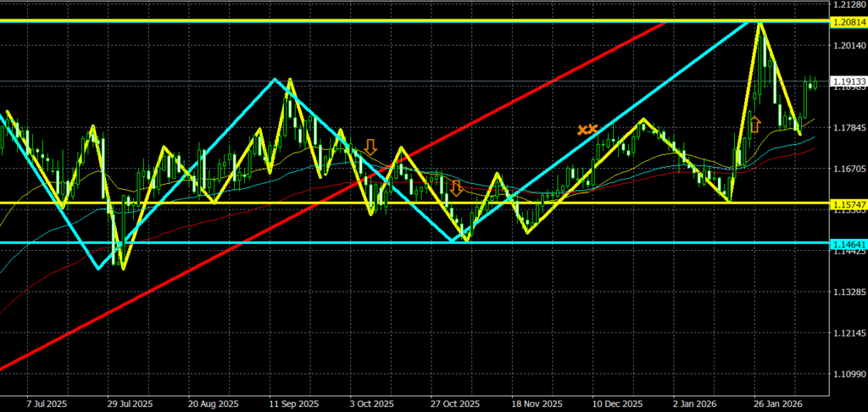Click the 1.10990 price axis value
The width and height of the screenshot is (868, 412).
tap(848, 374)
